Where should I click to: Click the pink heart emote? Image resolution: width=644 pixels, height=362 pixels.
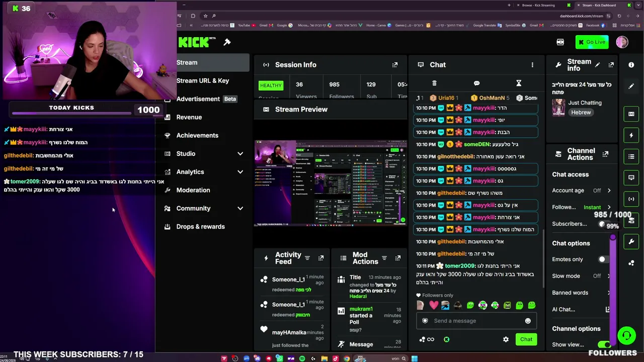[x=434, y=305]
